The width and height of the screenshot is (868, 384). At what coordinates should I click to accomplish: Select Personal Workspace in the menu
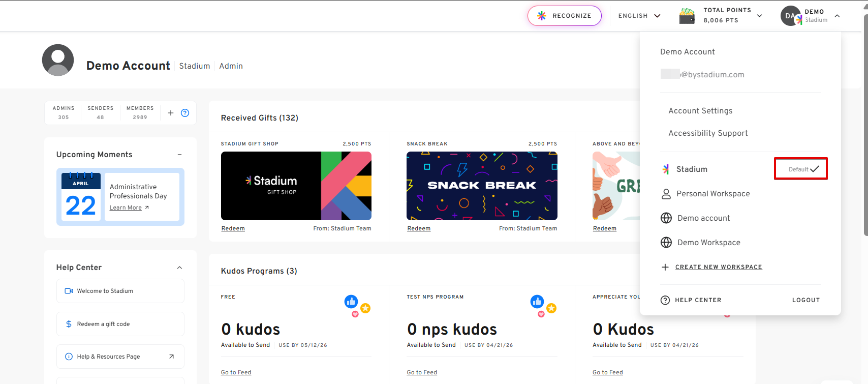click(x=712, y=194)
